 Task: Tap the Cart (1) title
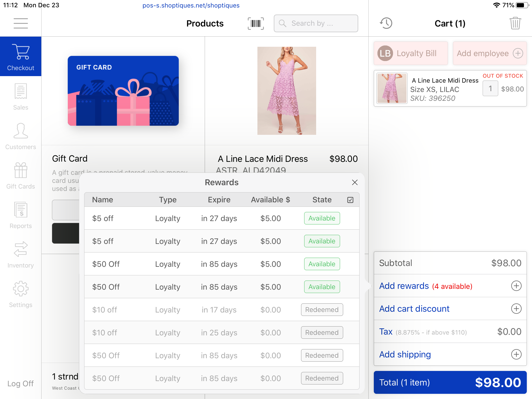(x=450, y=23)
